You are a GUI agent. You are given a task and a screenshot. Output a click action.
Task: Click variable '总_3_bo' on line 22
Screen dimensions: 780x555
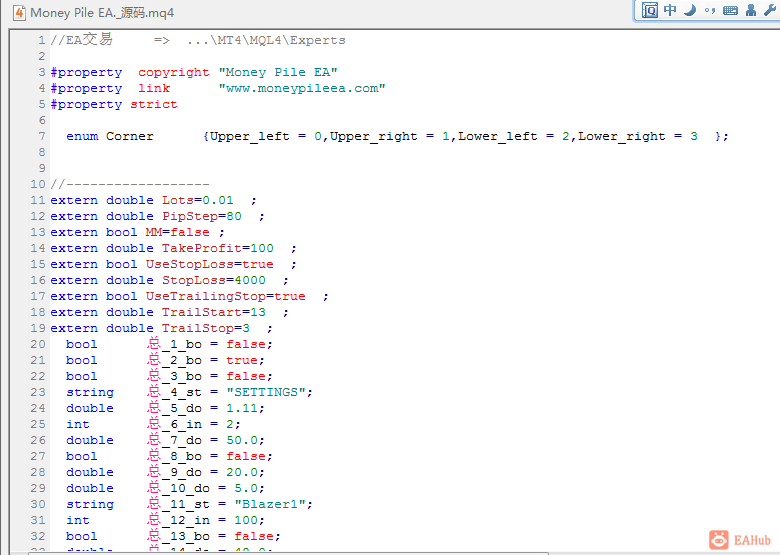coord(174,376)
